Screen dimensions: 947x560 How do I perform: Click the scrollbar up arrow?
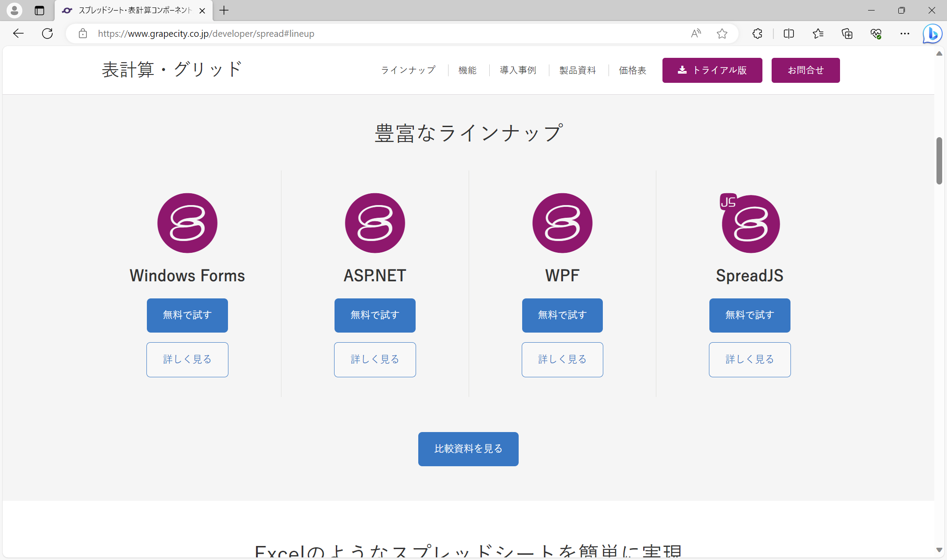click(x=939, y=53)
